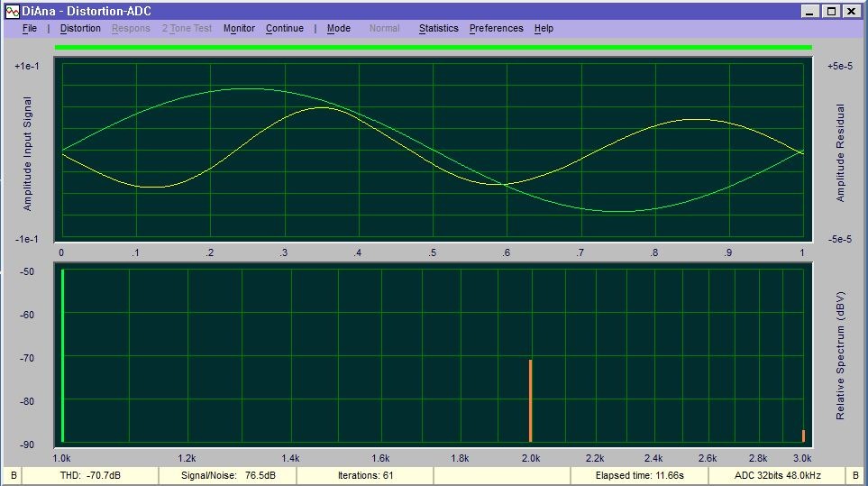The height and width of the screenshot is (486, 868).
Task: Click the -90 spectrum scale label
Action: (x=27, y=445)
